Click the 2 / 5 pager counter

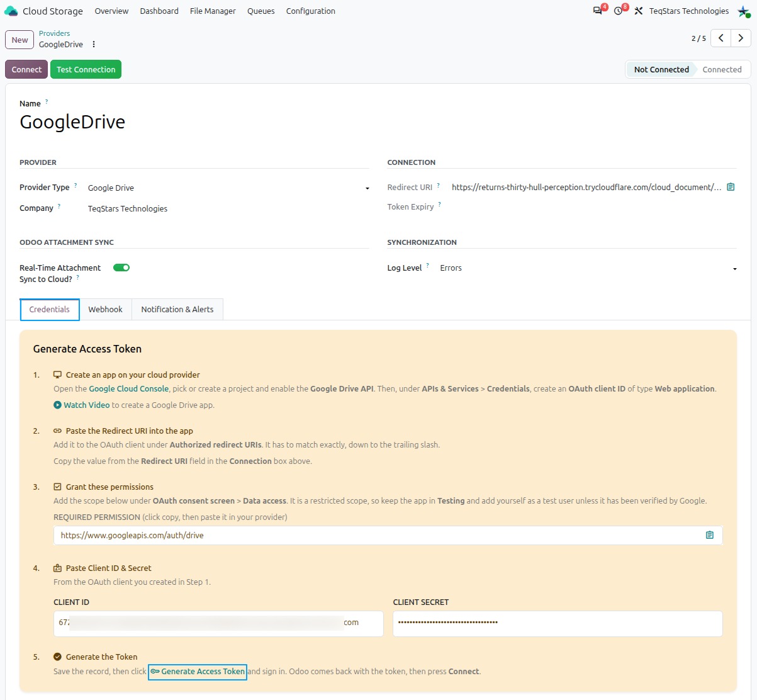coord(698,38)
